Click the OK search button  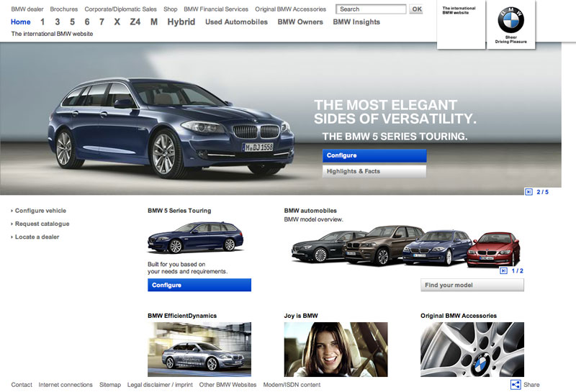(416, 9)
